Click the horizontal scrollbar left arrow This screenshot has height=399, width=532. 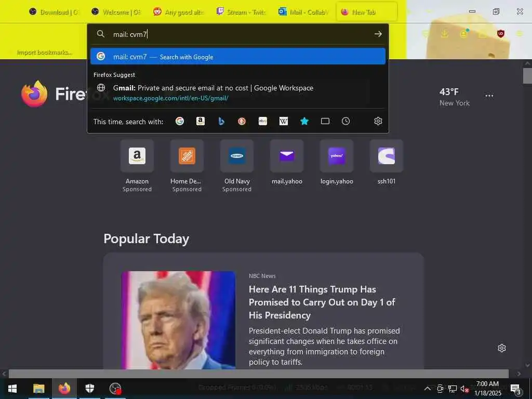pyautogui.click(x=4, y=374)
